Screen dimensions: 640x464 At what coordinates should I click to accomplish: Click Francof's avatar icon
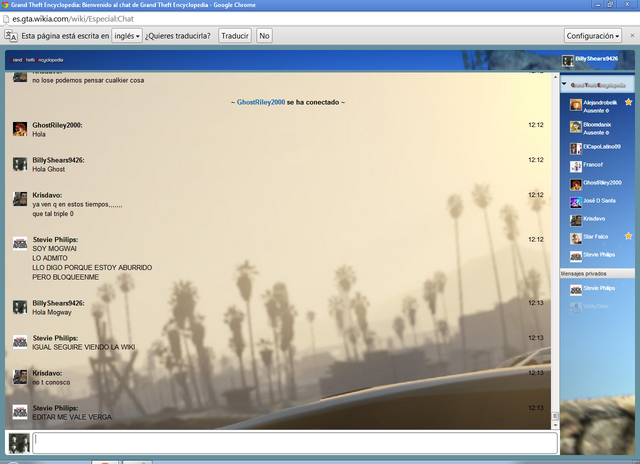coord(576,167)
